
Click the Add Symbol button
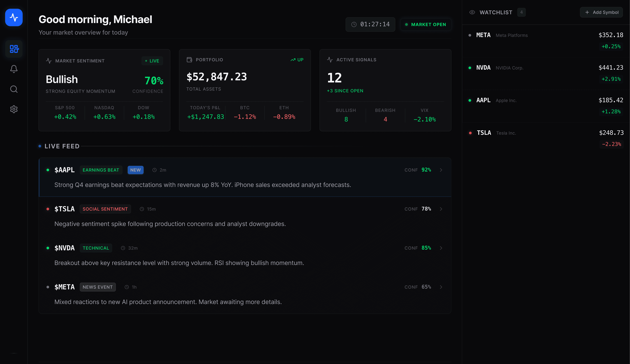601,12
